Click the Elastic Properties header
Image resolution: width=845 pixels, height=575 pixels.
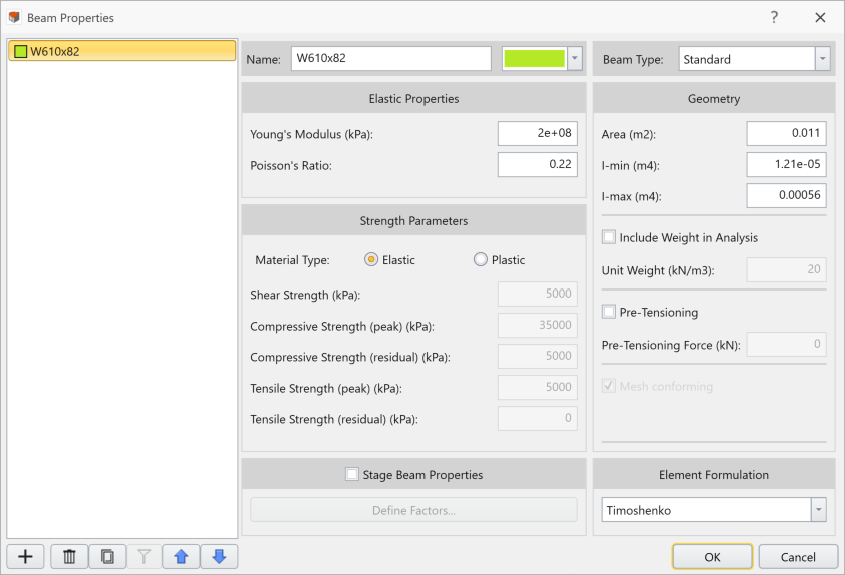click(x=414, y=98)
